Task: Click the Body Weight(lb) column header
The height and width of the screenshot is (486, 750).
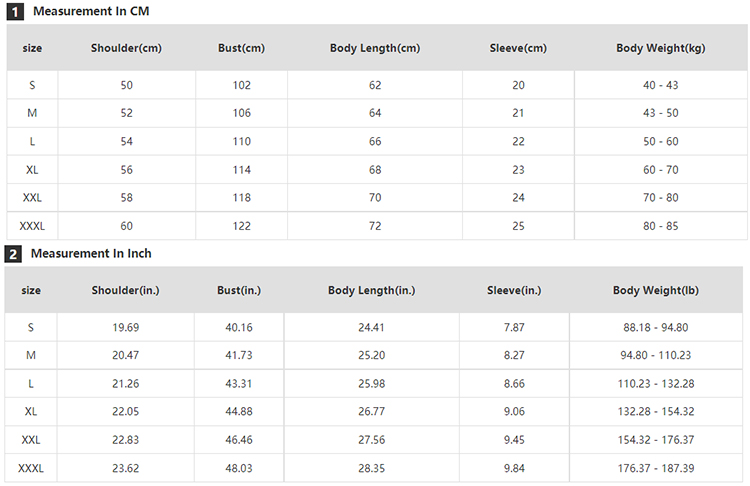Action: [658, 291]
